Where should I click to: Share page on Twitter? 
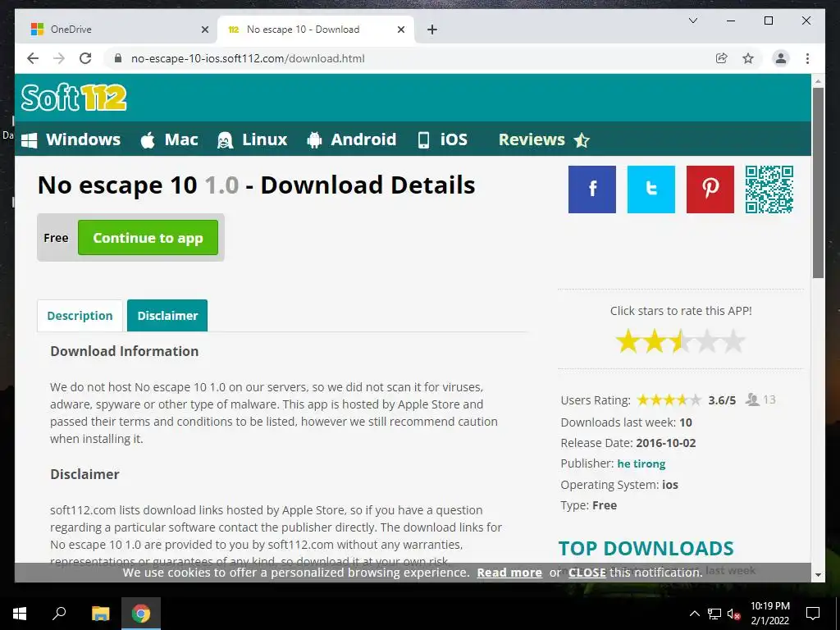[651, 189]
